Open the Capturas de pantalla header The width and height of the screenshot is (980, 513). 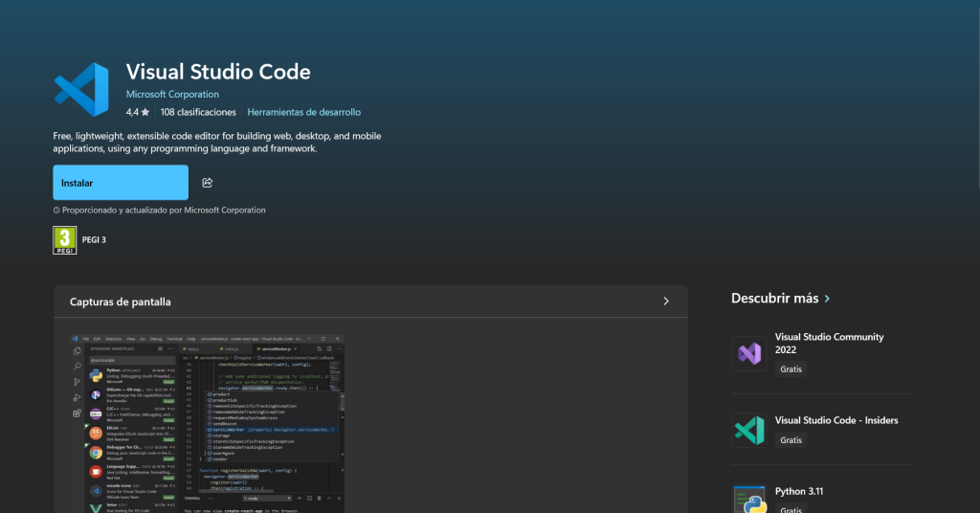pyautogui.click(x=121, y=301)
